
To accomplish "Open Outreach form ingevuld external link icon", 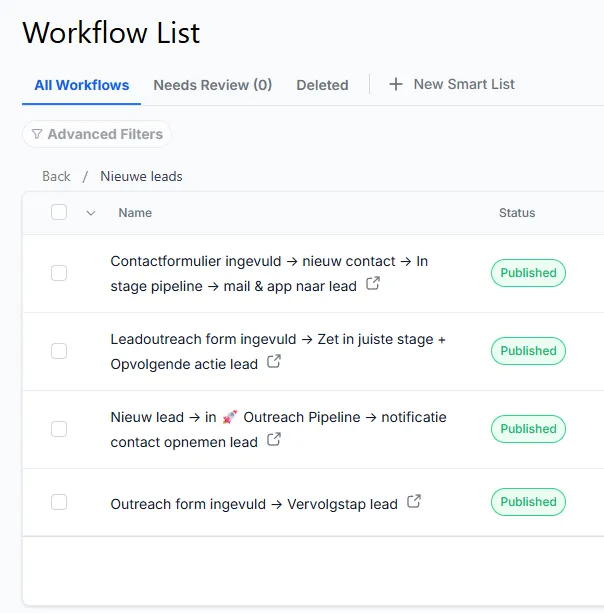I will [x=414, y=502].
